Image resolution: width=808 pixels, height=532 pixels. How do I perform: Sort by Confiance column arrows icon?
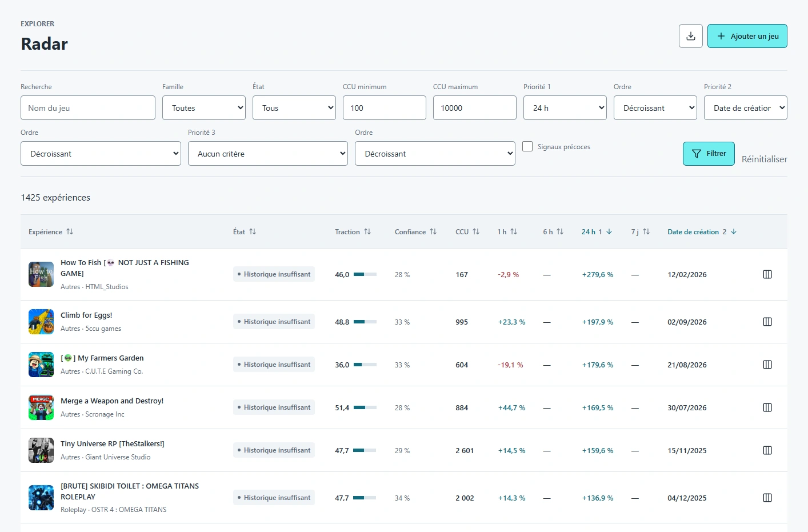point(433,232)
